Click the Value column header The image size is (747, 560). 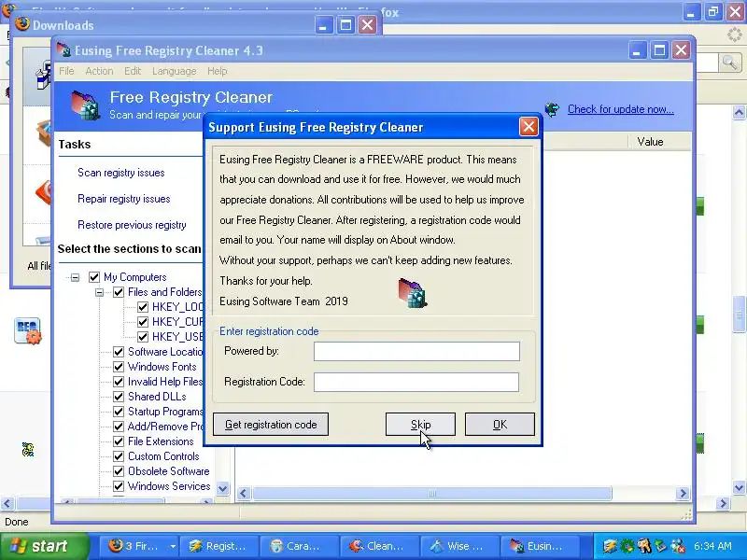(x=650, y=142)
